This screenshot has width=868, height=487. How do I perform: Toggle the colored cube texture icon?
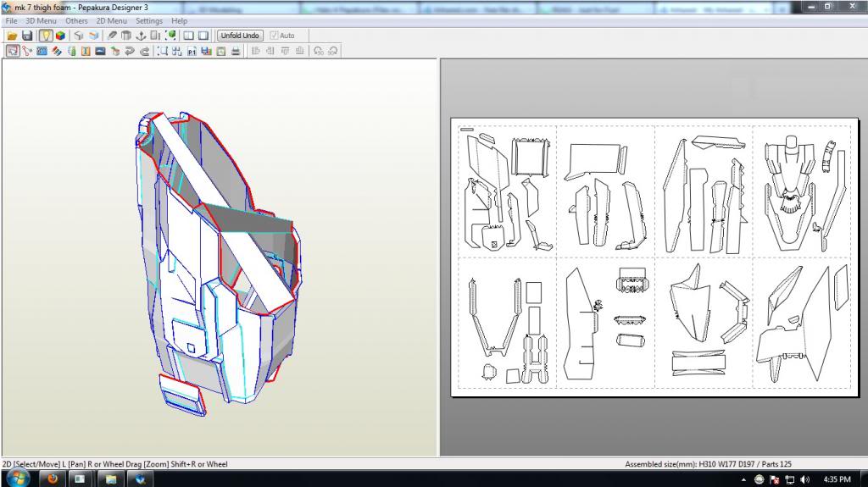click(x=59, y=36)
